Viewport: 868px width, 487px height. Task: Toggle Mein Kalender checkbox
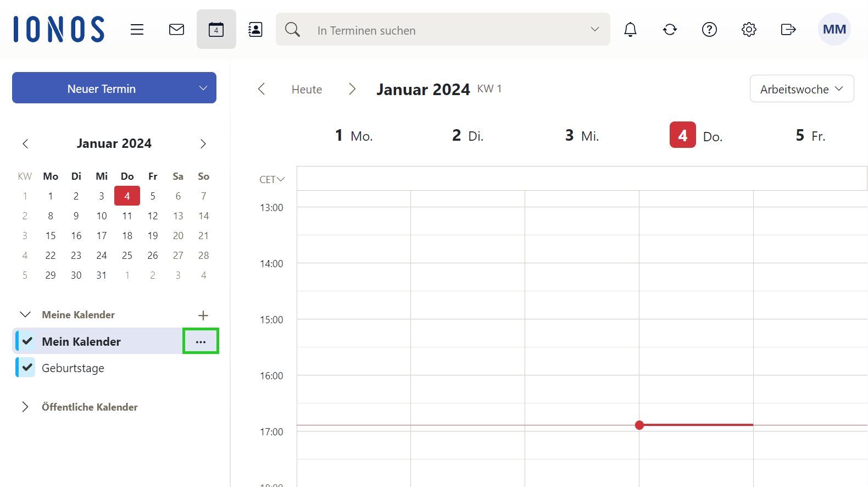(x=27, y=341)
